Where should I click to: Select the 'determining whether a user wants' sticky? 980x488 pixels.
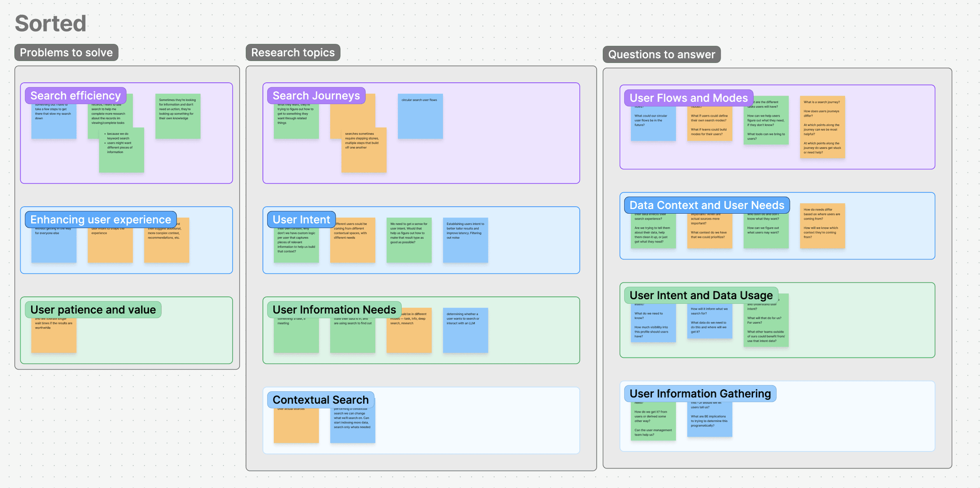click(x=465, y=330)
